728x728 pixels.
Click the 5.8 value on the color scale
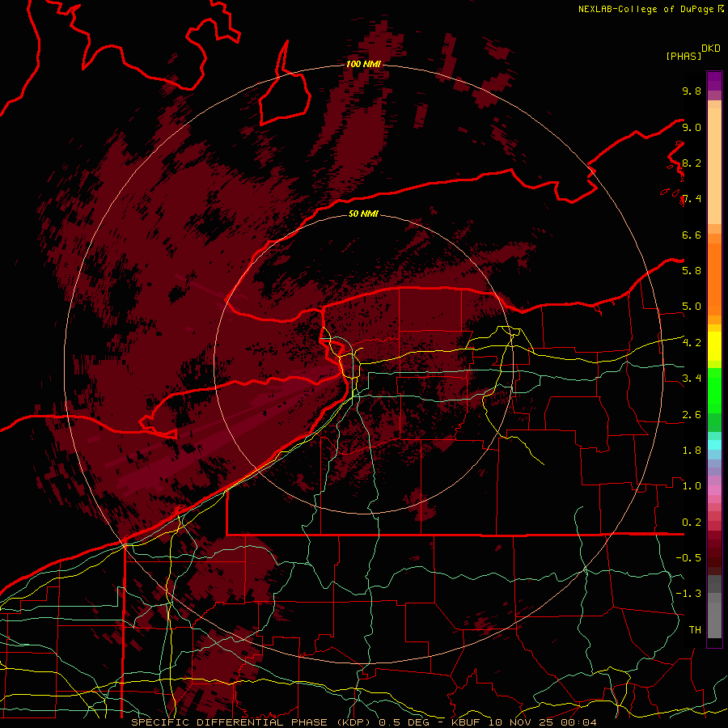pyautogui.click(x=692, y=271)
